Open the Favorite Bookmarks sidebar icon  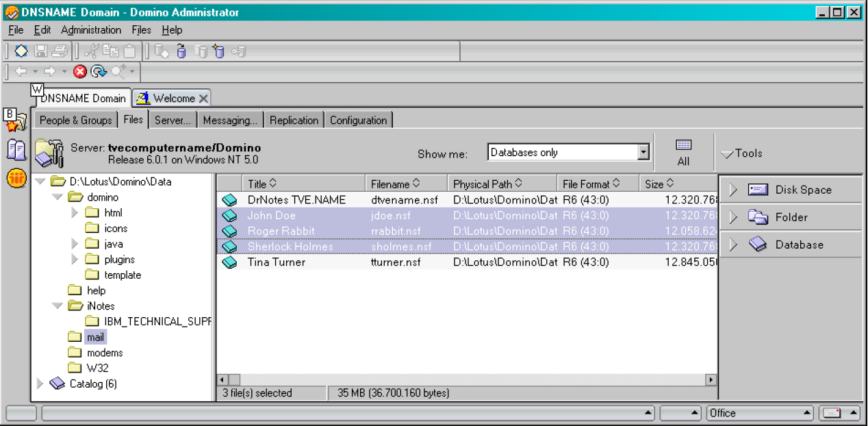click(x=15, y=121)
